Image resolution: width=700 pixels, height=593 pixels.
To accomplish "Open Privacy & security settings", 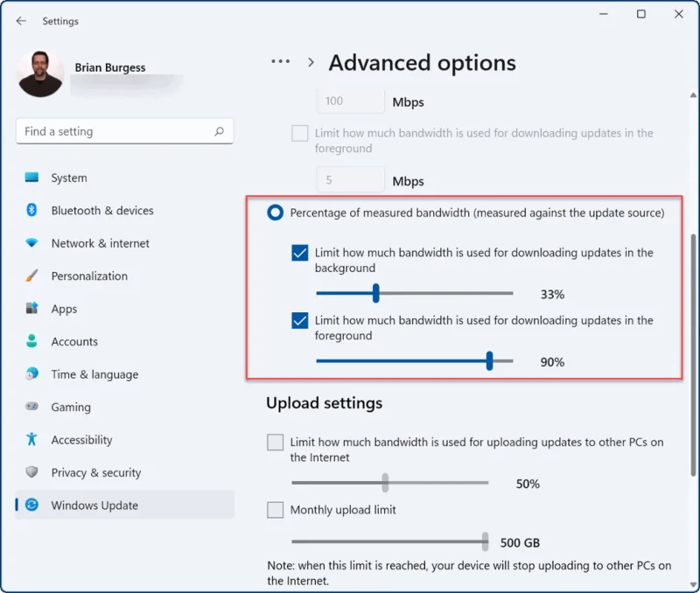I will tap(125, 472).
